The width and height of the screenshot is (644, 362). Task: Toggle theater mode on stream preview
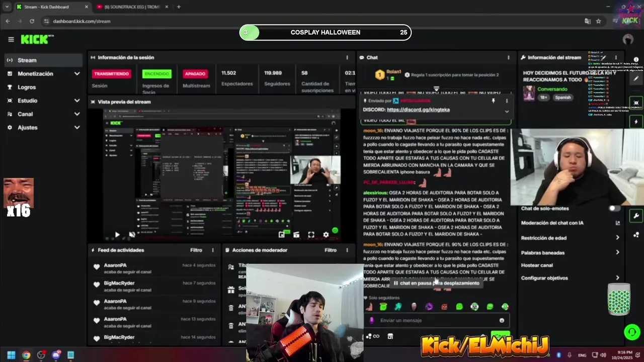coord(296,235)
